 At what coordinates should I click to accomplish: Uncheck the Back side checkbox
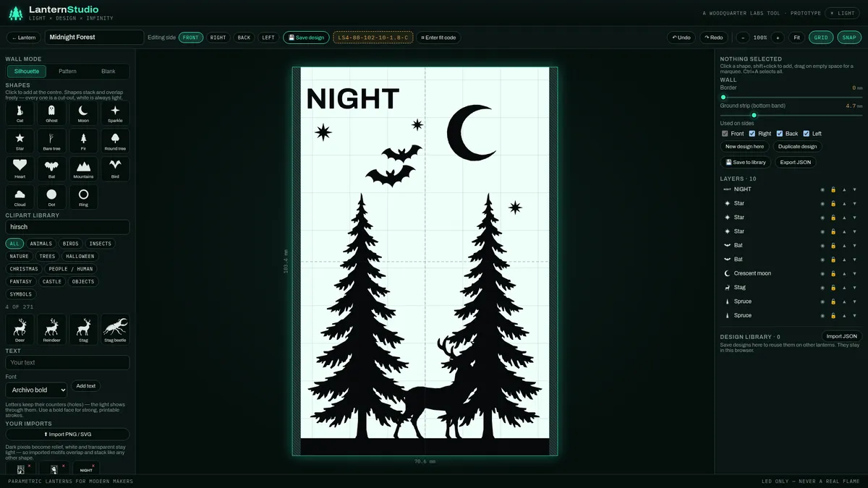780,134
